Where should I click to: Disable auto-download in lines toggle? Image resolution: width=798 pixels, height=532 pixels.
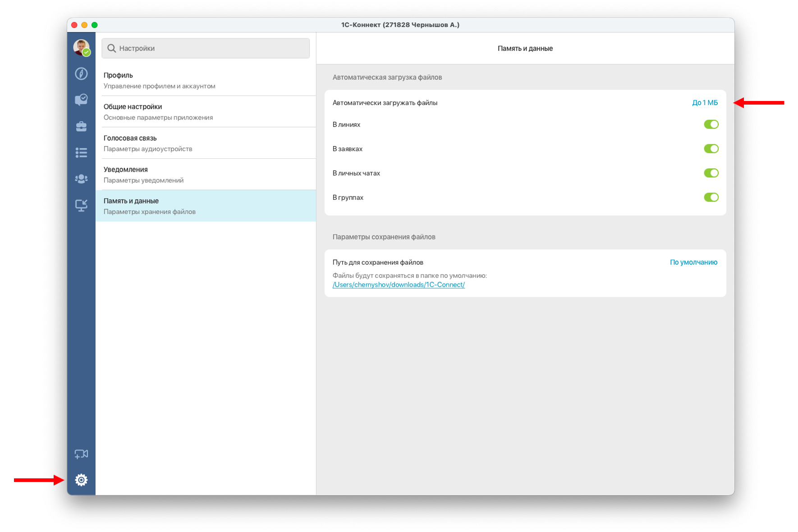[x=711, y=124]
